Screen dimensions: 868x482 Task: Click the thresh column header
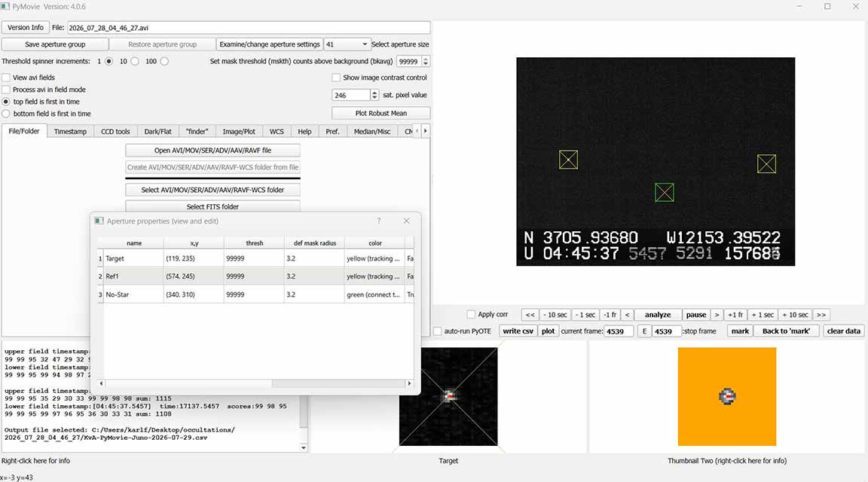point(255,243)
